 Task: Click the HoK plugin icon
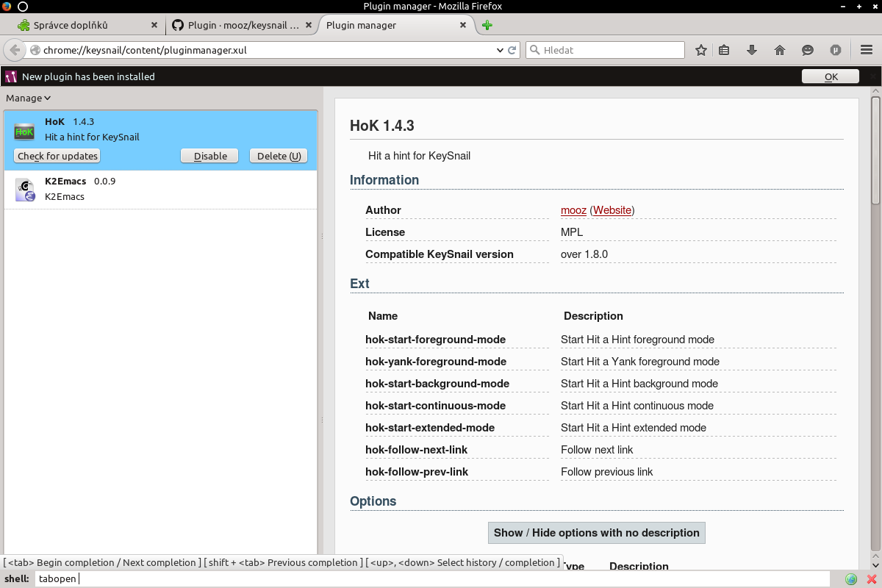pos(24,132)
